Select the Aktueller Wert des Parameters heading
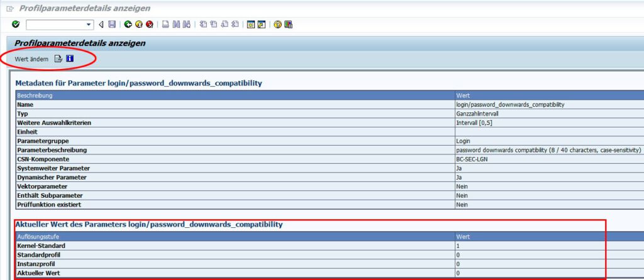 pos(148,225)
